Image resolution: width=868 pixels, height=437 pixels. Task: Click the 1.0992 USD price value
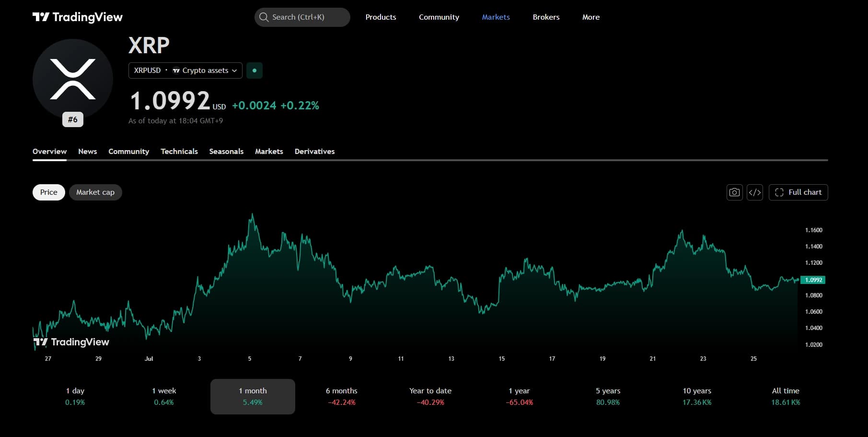[x=178, y=101]
